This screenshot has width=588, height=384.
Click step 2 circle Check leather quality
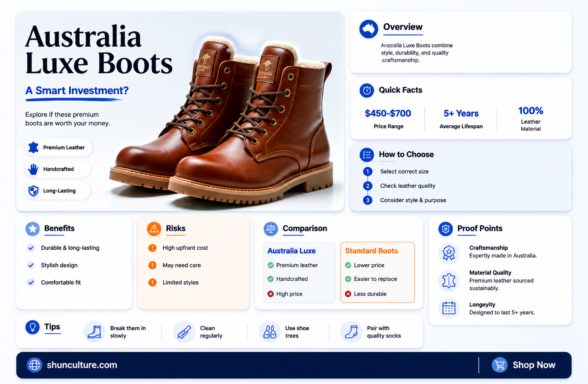pos(367,186)
